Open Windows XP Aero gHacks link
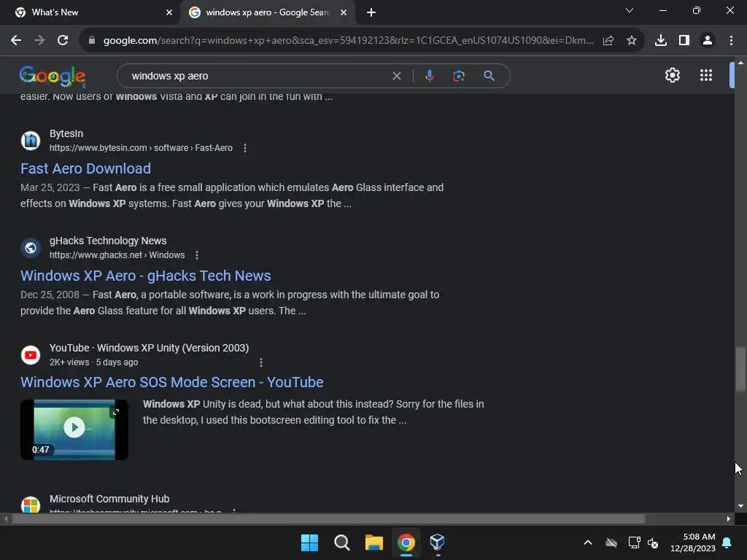Image resolution: width=747 pixels, height=560 pixels. click(146, 276)
